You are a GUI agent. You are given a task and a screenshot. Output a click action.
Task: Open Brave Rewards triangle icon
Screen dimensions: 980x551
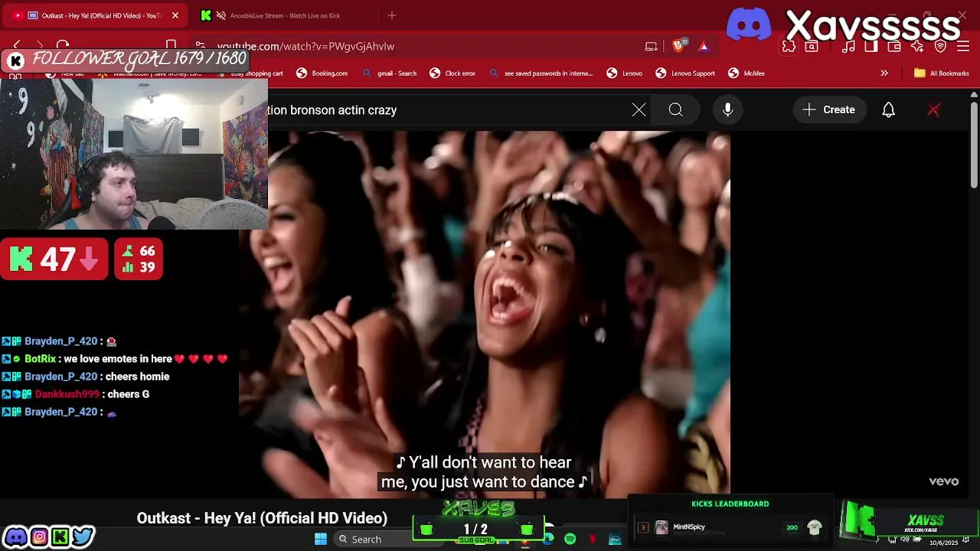click(x=704, y=46)
